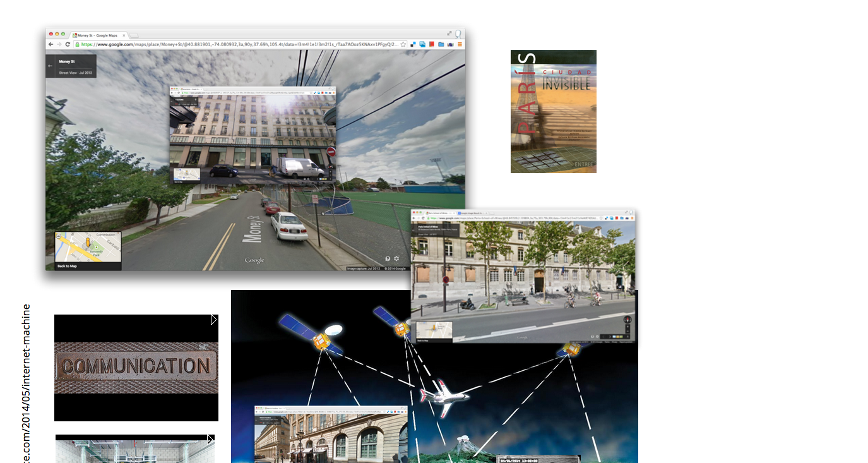Open Chrome menu icon in Money St window
The width and height of the screenshot is (868, 463).
(460, 44)
